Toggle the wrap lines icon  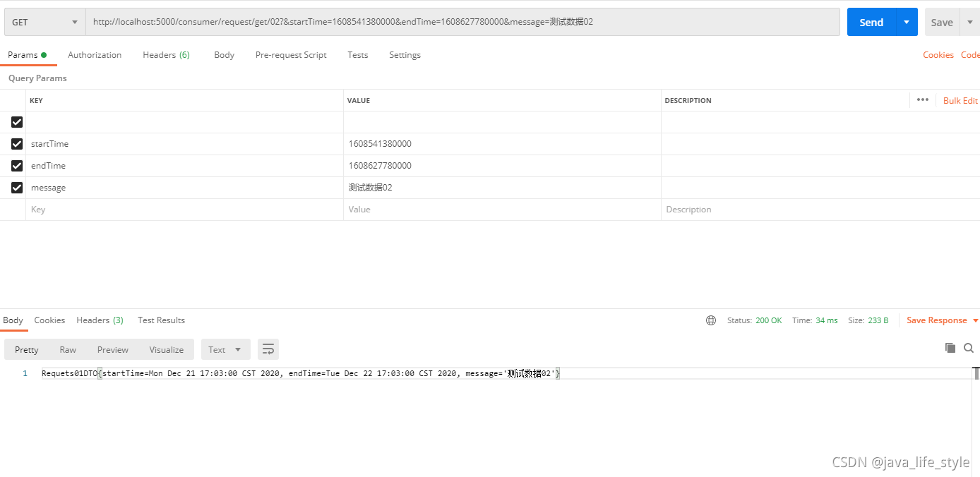click(x=268, y=350)
